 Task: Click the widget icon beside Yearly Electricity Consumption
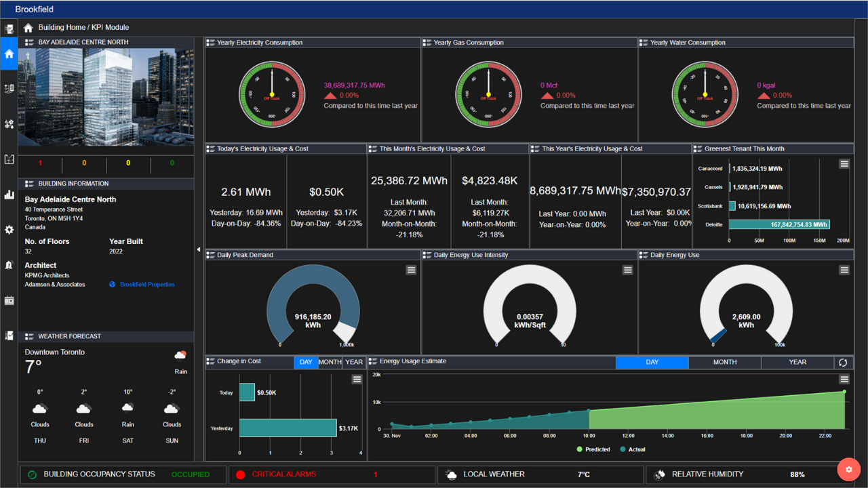point(211,43)
